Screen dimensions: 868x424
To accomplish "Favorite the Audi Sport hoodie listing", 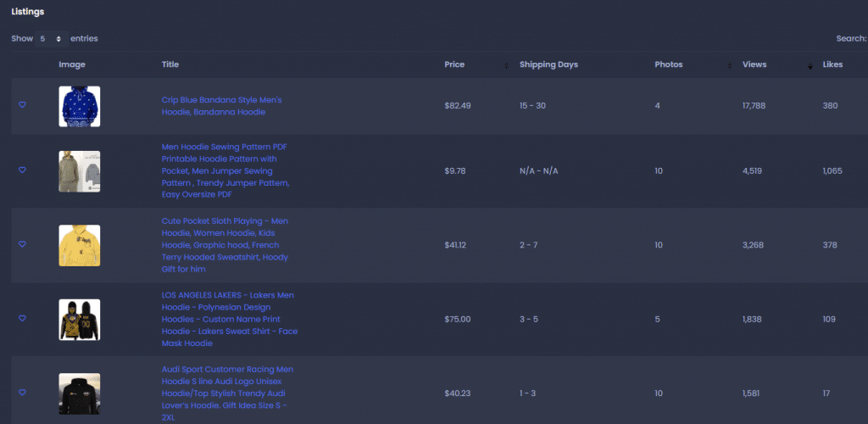I will click(22, 392).
